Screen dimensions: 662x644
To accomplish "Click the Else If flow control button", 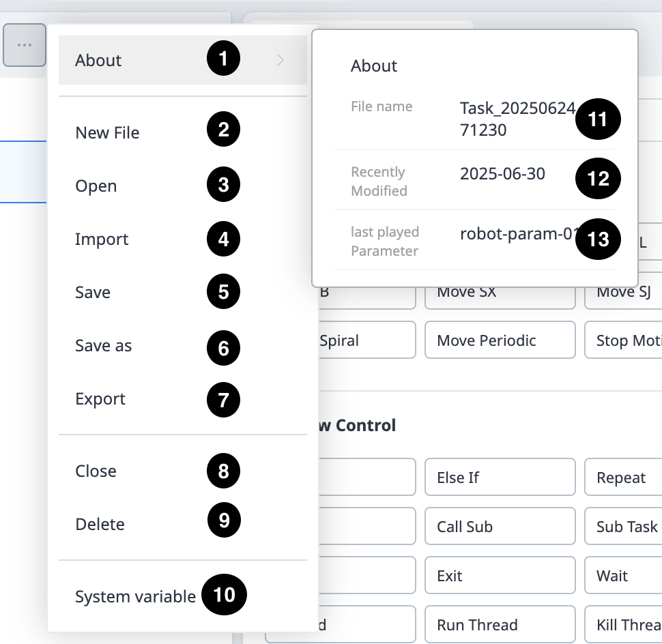I will 500,478.
